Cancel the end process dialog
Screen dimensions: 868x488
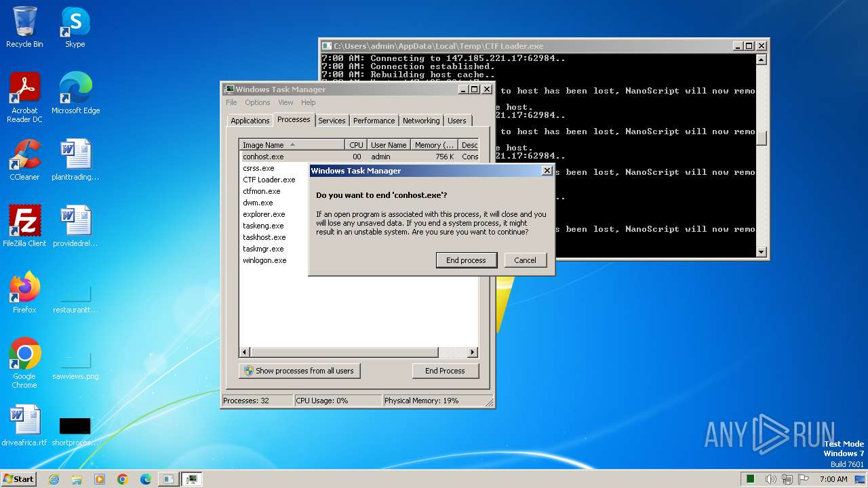click(x=525, y=260)
